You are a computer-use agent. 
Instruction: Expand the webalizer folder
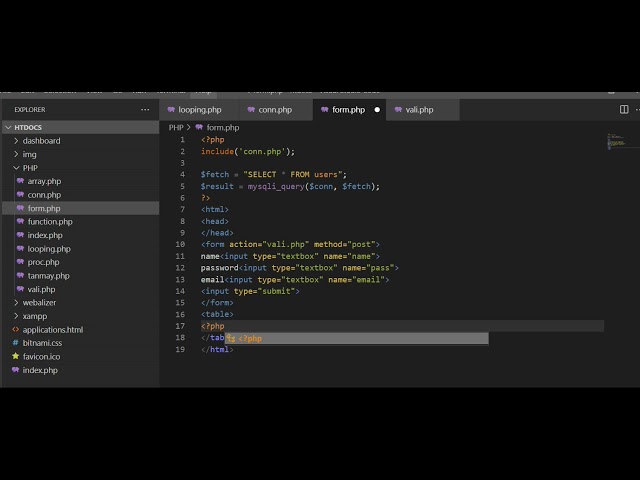(39, 302)
